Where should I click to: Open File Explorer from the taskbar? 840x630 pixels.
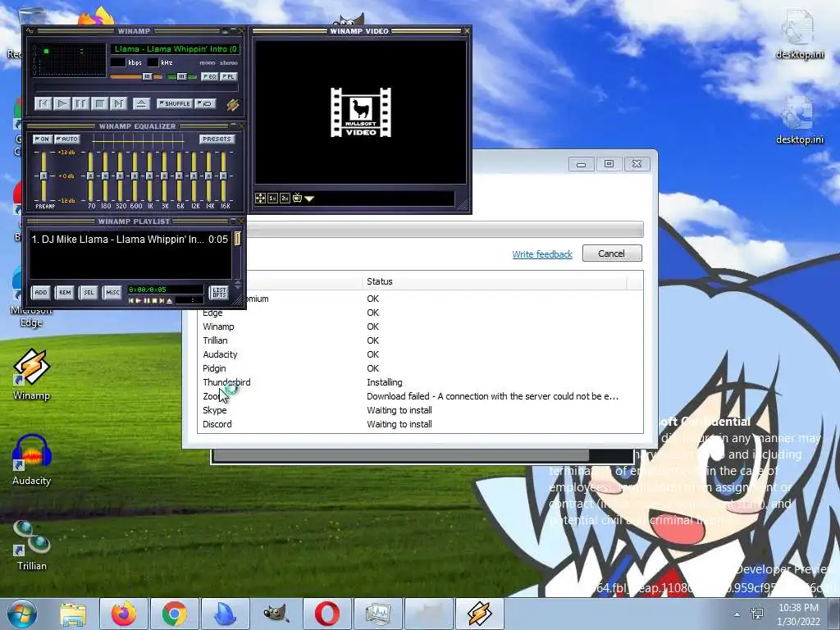(73, 614)
